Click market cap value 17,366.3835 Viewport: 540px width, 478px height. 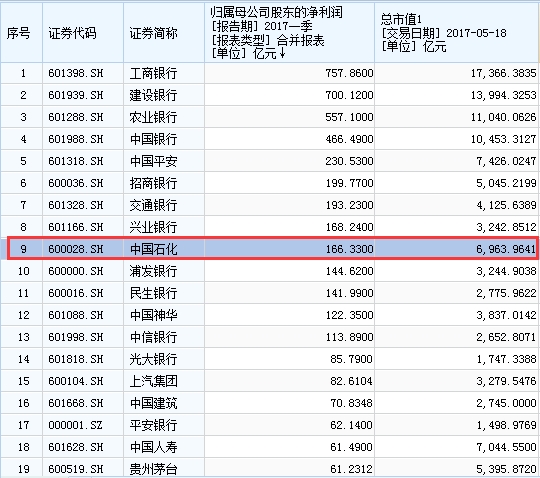click(x=503, y=73)
